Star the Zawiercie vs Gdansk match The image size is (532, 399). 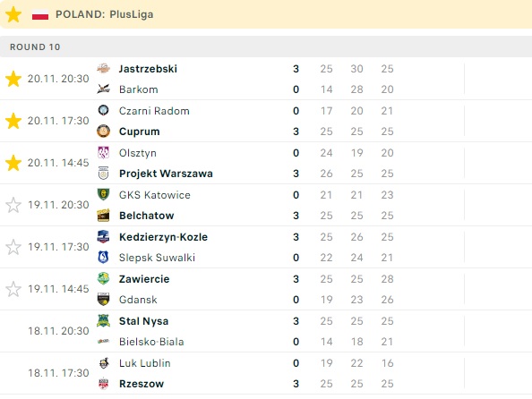click(x=13, y=289)
